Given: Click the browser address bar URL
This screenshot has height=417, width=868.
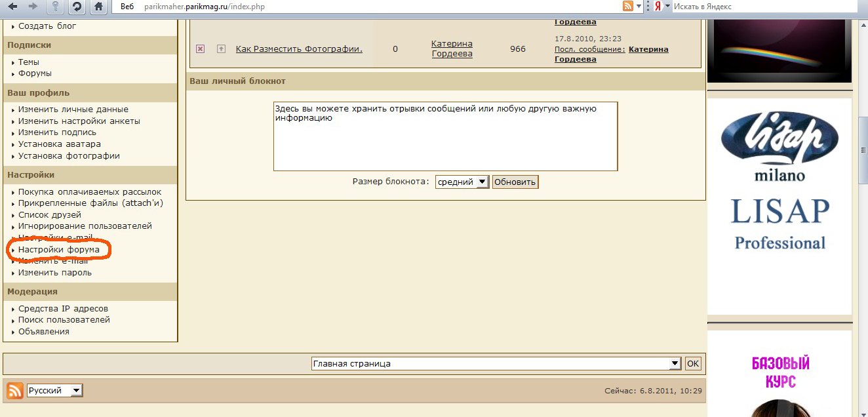Looking at the screenshot, I should coord(205,7).
